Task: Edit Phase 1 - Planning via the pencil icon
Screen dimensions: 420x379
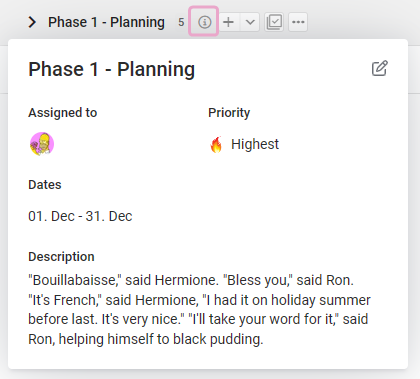Action: [380, 68]
